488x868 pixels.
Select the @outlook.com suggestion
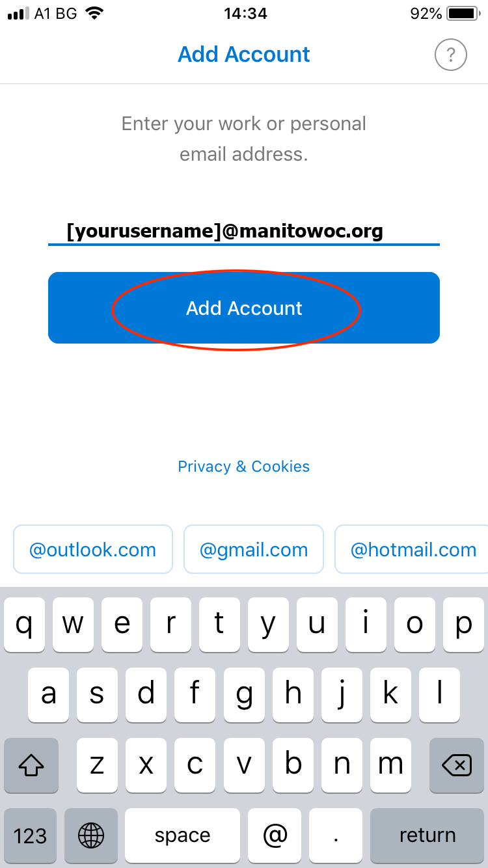[93, 550]
